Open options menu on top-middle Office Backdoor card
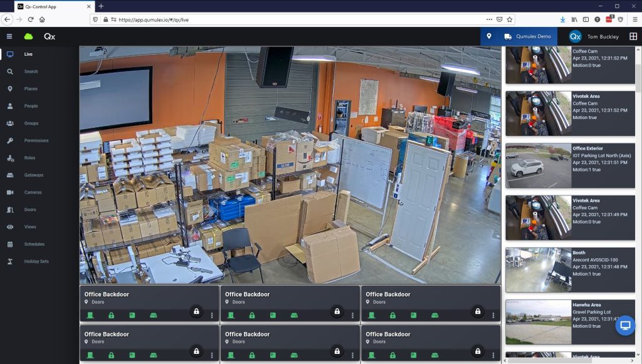The image size is (642, 364). [x=352, y=315]
